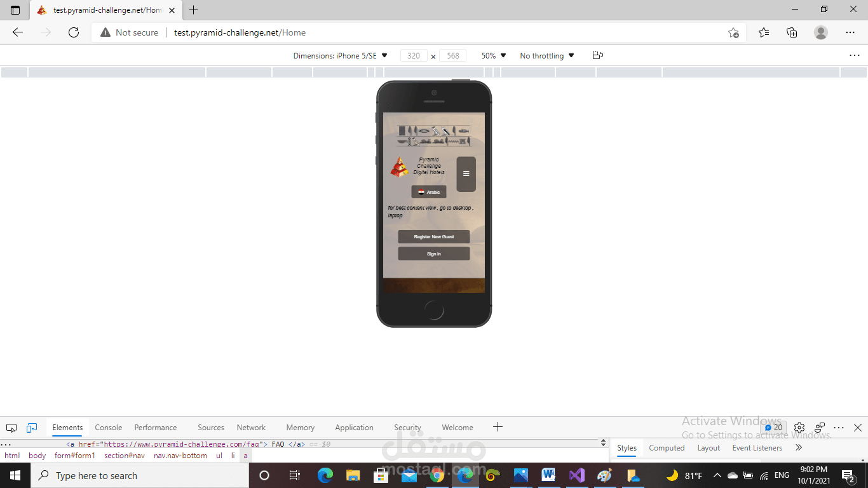
Task: Open the No throttling dropdown
Action: pyautogui.click(x=547, y=56)
